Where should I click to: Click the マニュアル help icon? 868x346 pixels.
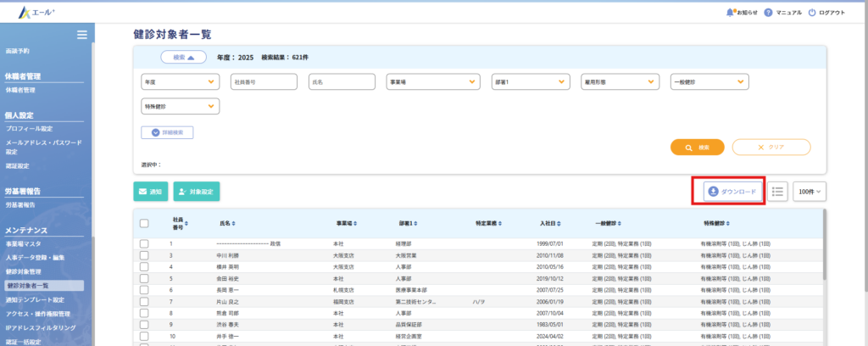click(x=767, y=13)
